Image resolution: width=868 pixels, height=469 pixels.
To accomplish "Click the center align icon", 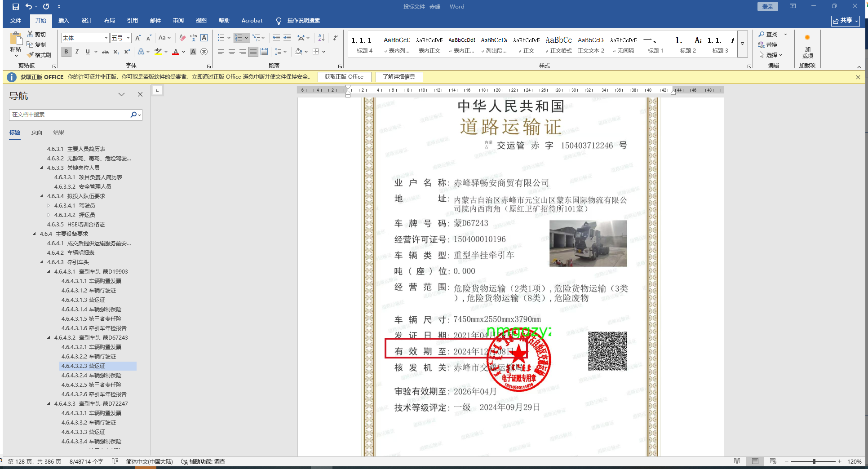I will [232, 52].
